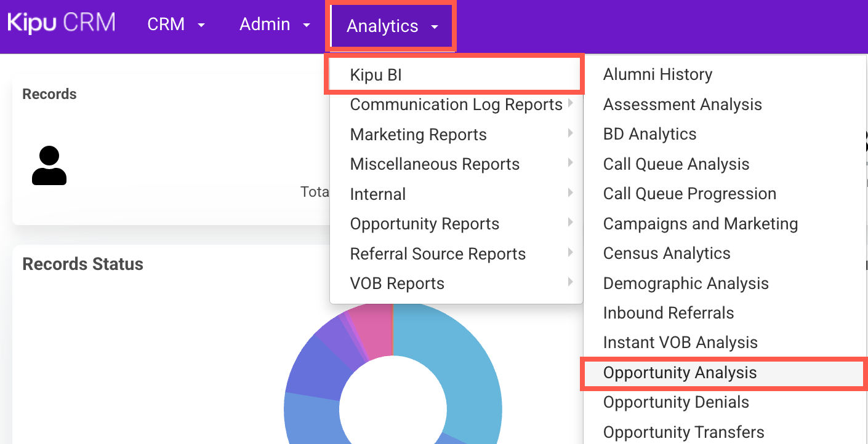
Task: Expand Miscellaneous Reports submenu
Action: click(435, 164)
